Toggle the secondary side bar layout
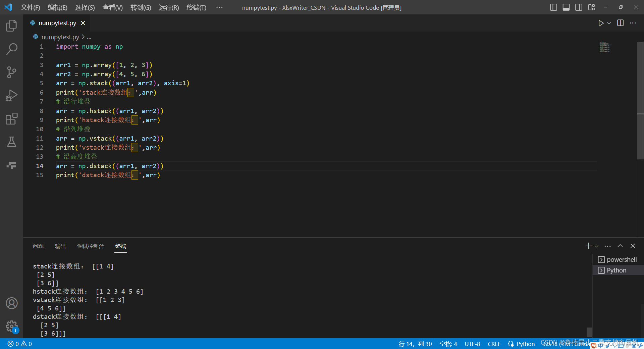This screenshot has height=349, width=644. tap(579, 7)
